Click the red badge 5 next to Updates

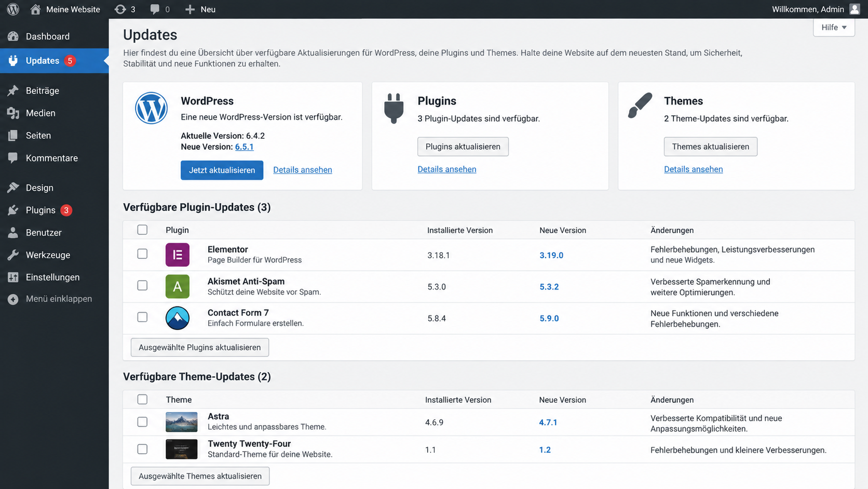coord(70,61)
